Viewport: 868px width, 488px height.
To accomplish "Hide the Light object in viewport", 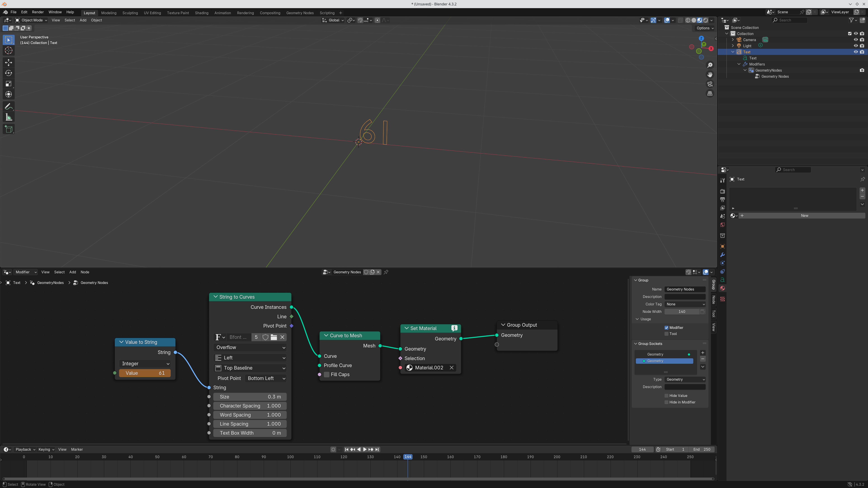I will click(856, 46).
